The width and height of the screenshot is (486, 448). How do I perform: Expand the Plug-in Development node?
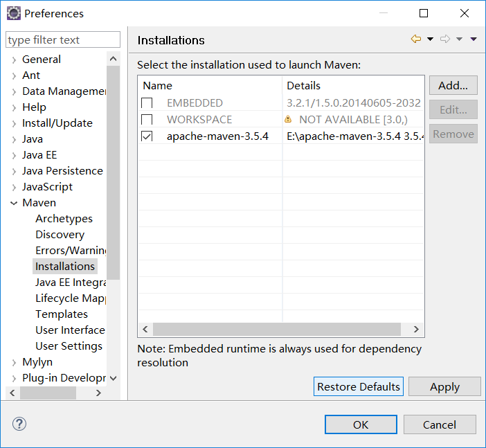pos(14,378)
